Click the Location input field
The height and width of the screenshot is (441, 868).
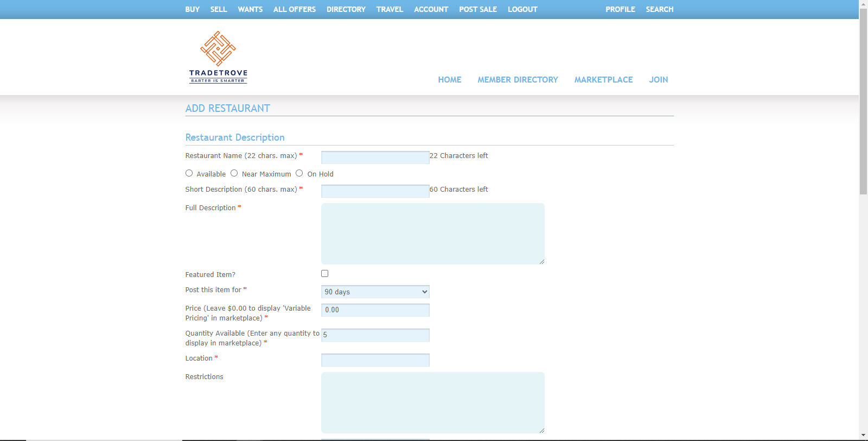click(375, 360)
